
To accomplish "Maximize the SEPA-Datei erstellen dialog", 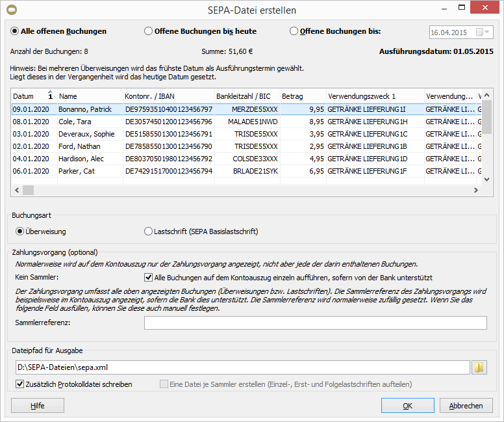I will tap(462, 8).
